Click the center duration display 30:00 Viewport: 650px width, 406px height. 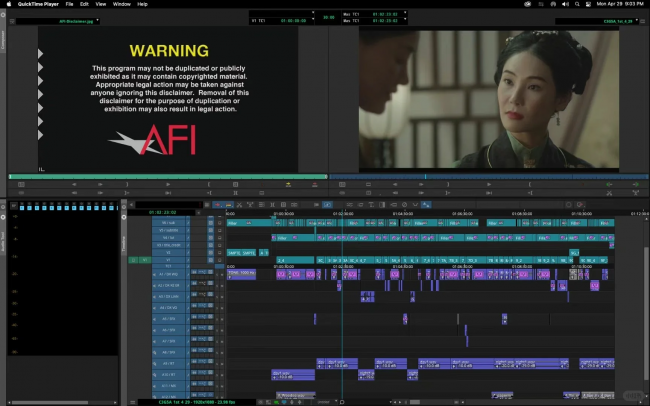pos(329,17)
